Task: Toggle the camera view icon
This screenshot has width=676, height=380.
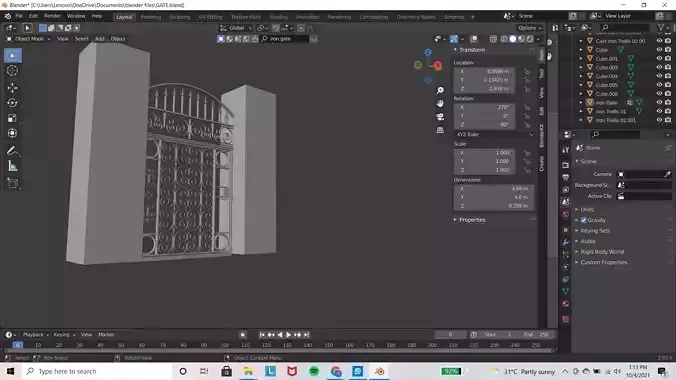Action: point(440,117)
